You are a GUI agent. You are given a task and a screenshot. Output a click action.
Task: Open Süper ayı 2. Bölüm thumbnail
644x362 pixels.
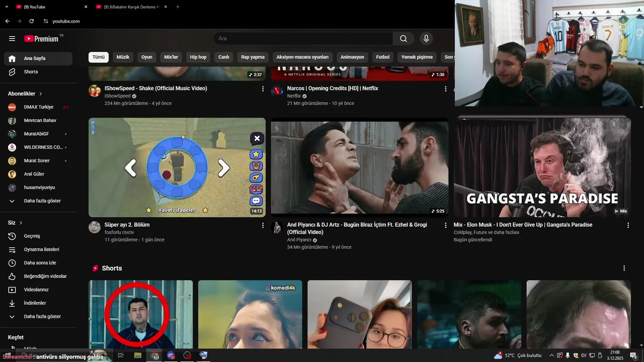(177, 167)
